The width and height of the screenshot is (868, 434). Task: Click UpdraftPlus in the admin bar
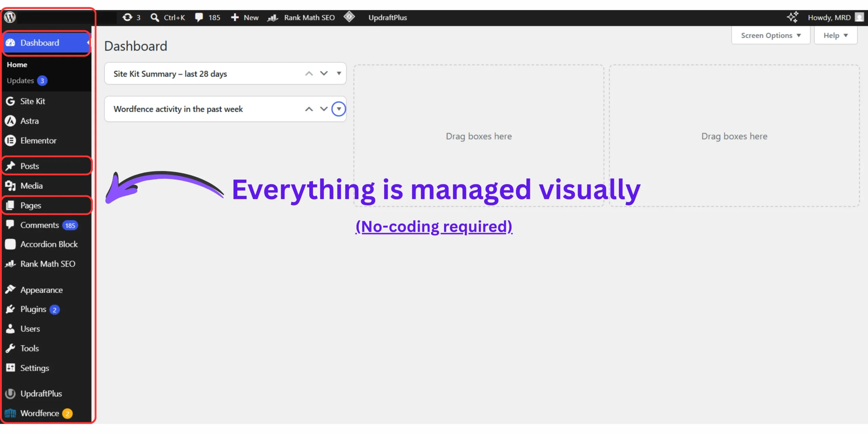pyautogui.click(x=388, y=18)
